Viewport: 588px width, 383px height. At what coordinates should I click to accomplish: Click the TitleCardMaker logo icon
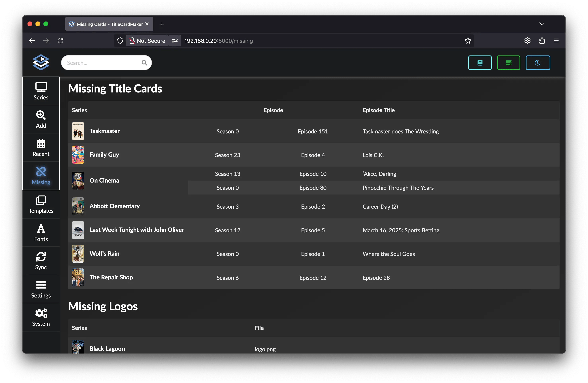tap(41, 62)
